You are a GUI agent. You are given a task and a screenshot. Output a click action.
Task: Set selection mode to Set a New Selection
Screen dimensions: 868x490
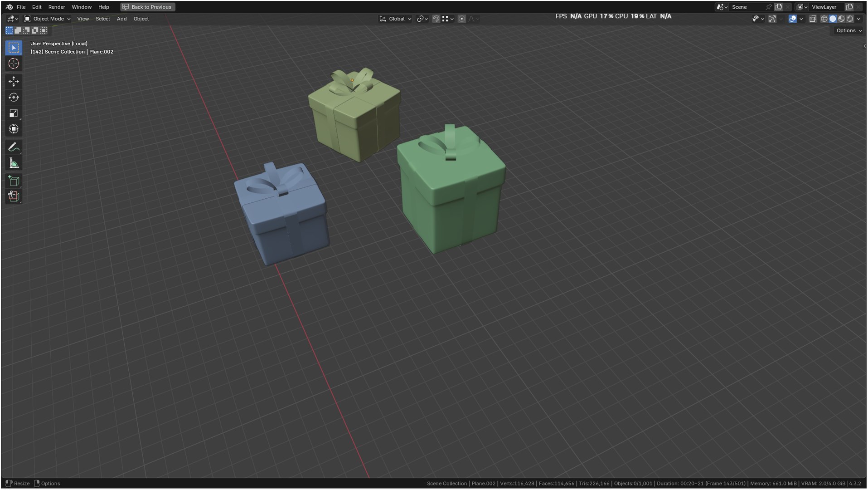coord(9,30)
